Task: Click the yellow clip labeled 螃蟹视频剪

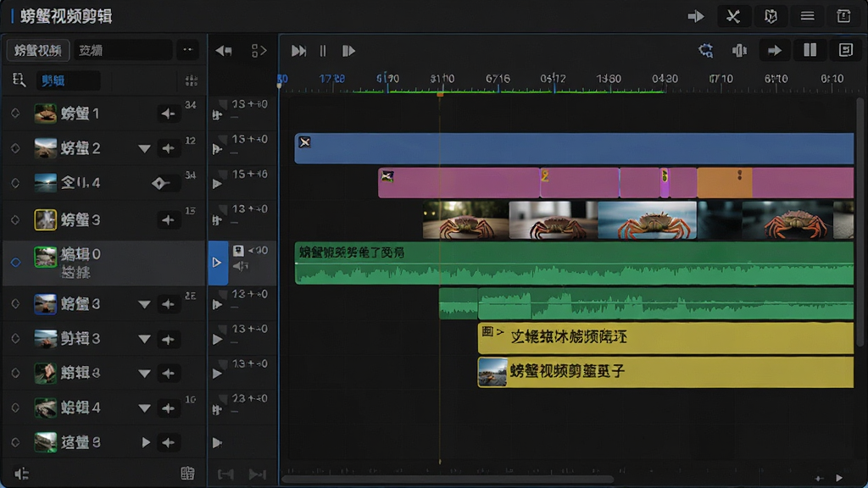Action: tap(665, 372)
